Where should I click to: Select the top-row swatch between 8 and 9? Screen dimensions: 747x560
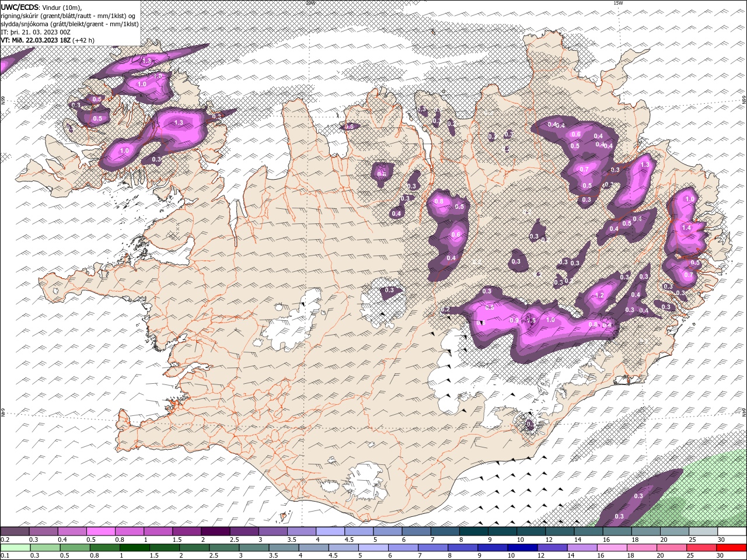point(473,531)
